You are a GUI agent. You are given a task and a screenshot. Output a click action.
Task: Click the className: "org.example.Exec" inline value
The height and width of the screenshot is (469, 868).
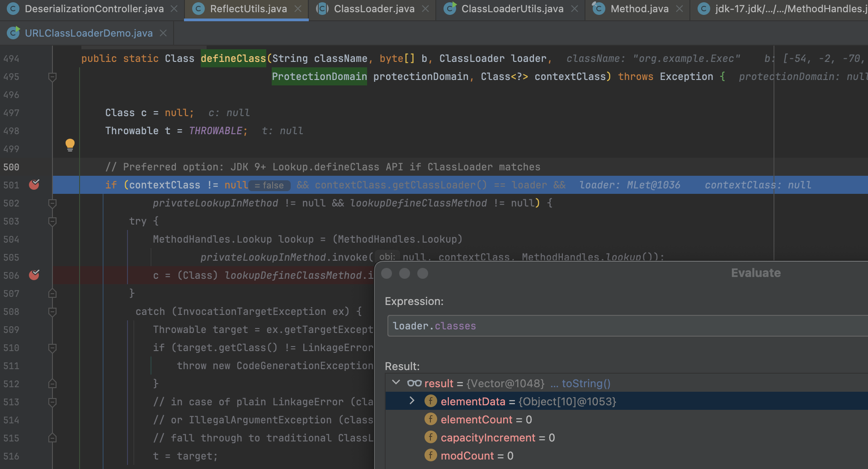pos(654,59)
